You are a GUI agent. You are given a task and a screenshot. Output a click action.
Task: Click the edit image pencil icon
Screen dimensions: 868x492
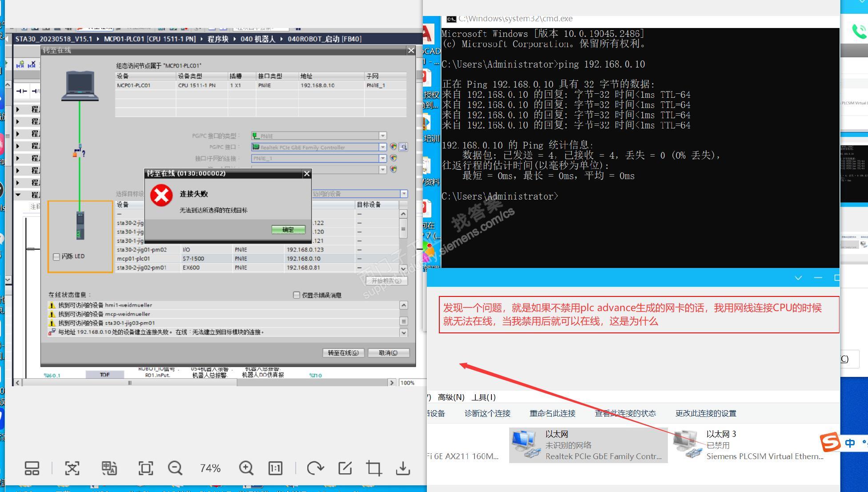[x=345, y=468]
